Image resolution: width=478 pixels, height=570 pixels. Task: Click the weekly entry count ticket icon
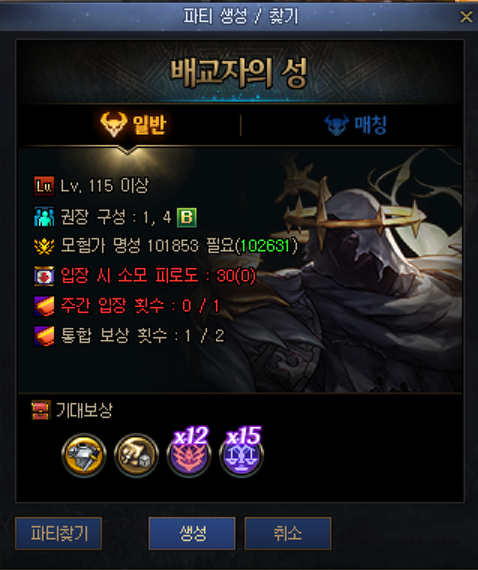coord(44,306)
